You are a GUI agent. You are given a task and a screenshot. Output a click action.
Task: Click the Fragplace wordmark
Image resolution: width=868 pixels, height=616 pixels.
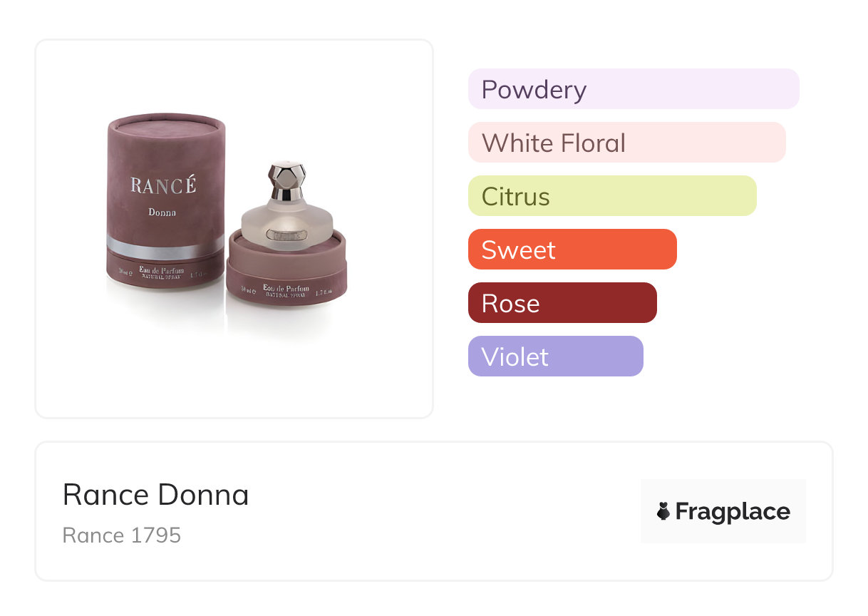pyautogui.click(x=733, y=511)
